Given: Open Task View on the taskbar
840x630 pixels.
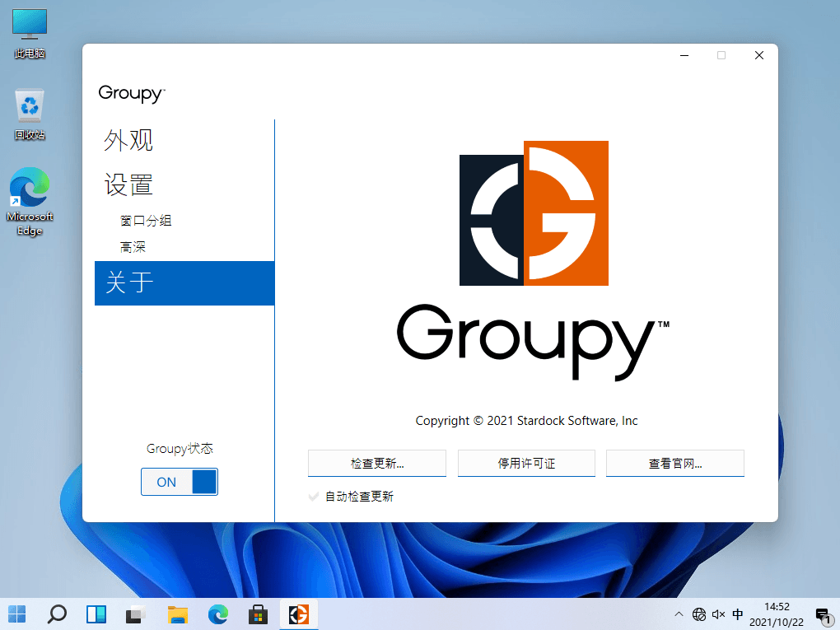Looking at the screenshot, I should 136,614.
